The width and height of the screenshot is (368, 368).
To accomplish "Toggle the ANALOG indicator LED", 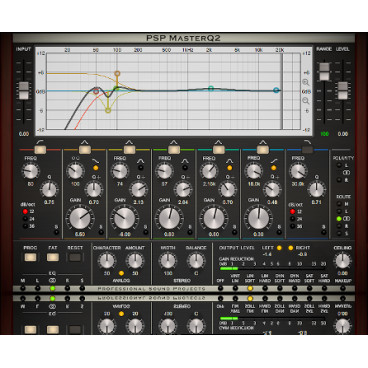I will (x=121, y=273).
